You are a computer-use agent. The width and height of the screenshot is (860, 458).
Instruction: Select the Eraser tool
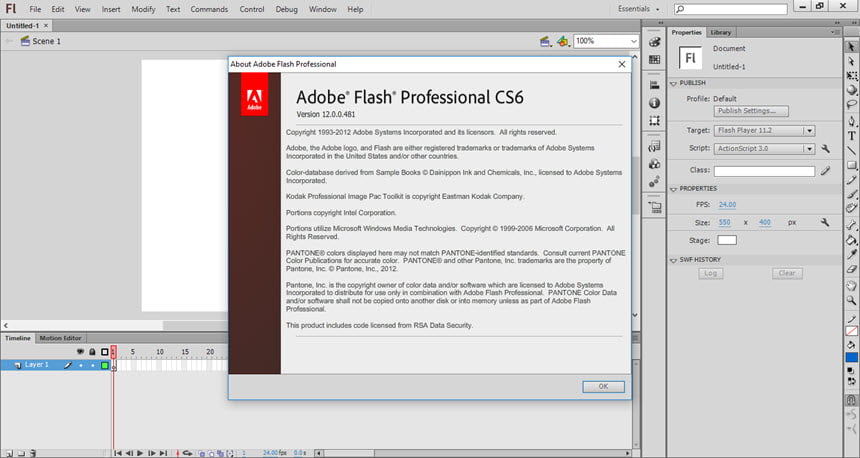(x=852, y=269)
